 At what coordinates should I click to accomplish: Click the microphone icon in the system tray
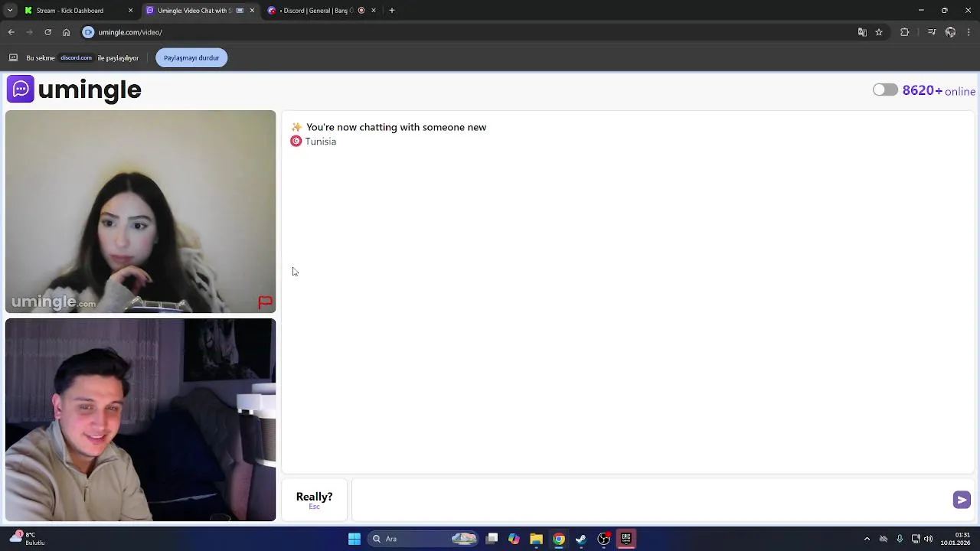click(x=900, y=539)
